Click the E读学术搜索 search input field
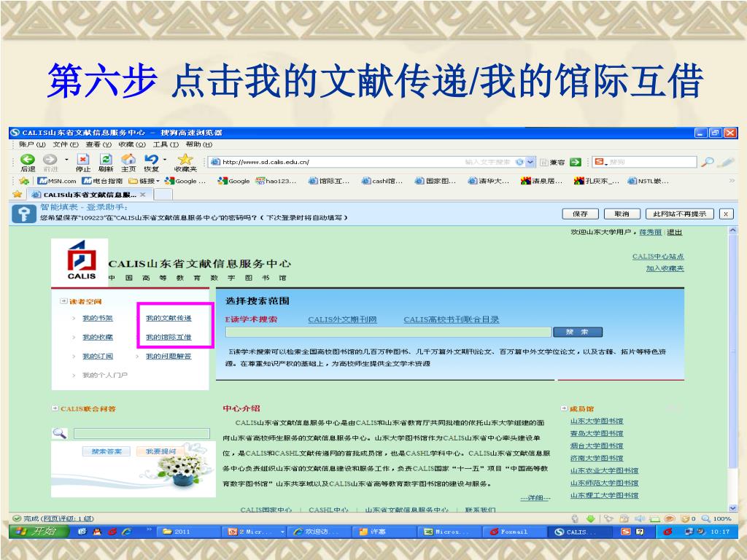 point(388,332)
